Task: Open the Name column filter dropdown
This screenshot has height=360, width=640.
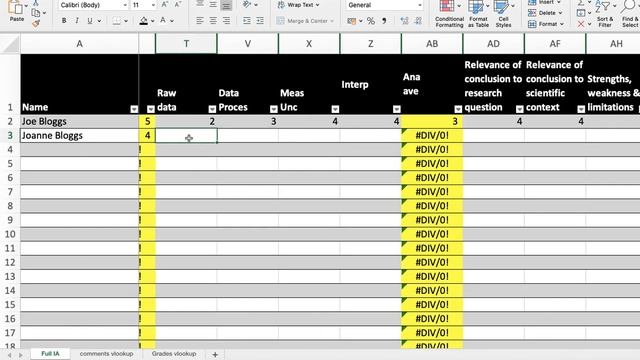Action: pos(134,109)
